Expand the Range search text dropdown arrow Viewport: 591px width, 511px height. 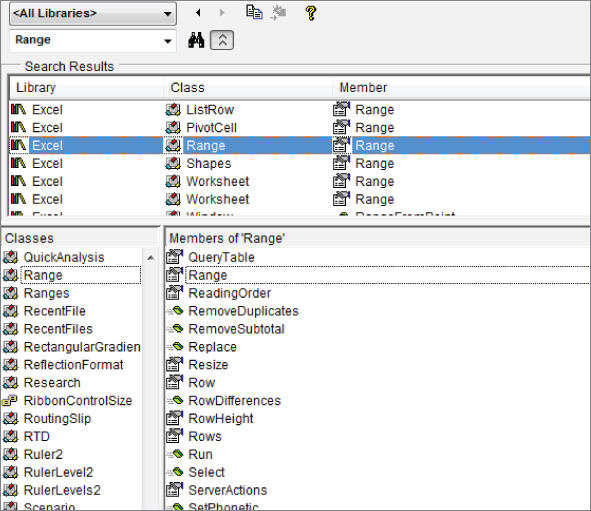[x=168, y=41]
